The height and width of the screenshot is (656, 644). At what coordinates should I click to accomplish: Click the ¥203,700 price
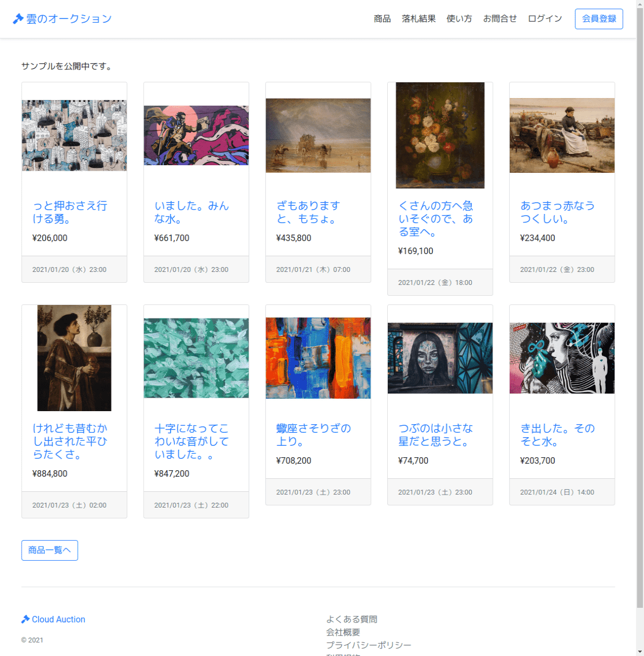[537, 460]
